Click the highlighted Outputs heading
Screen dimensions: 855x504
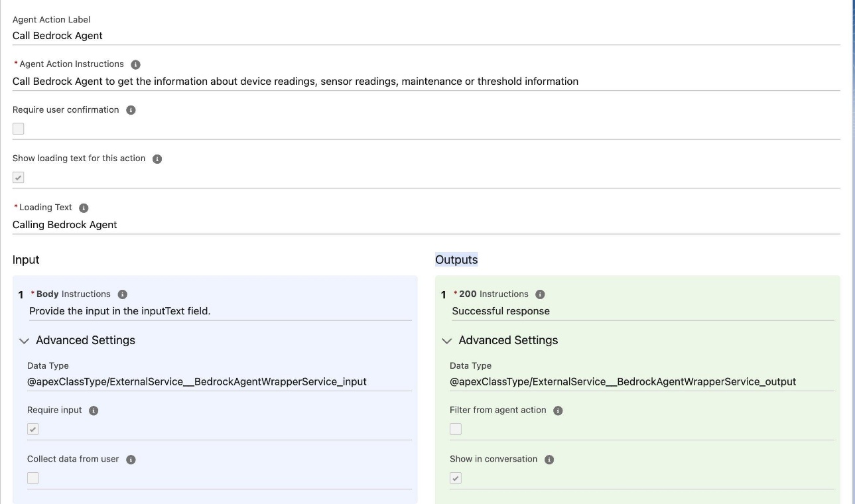click(x=456, y=260)
